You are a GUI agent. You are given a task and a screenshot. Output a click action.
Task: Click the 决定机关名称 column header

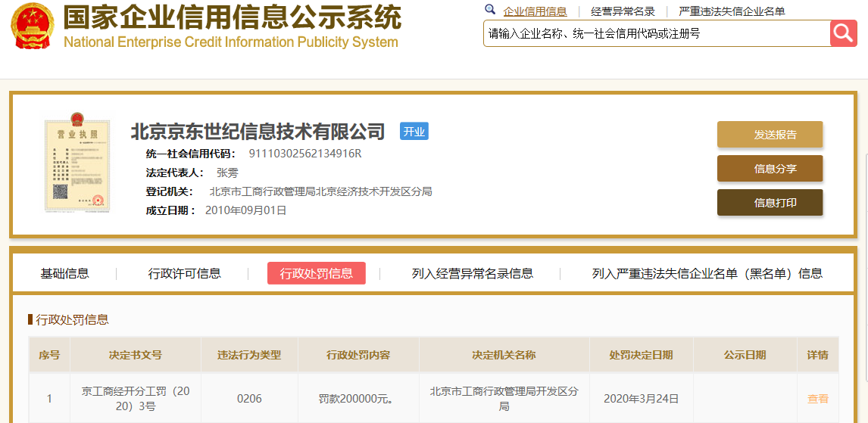click(x=504, y=355)
